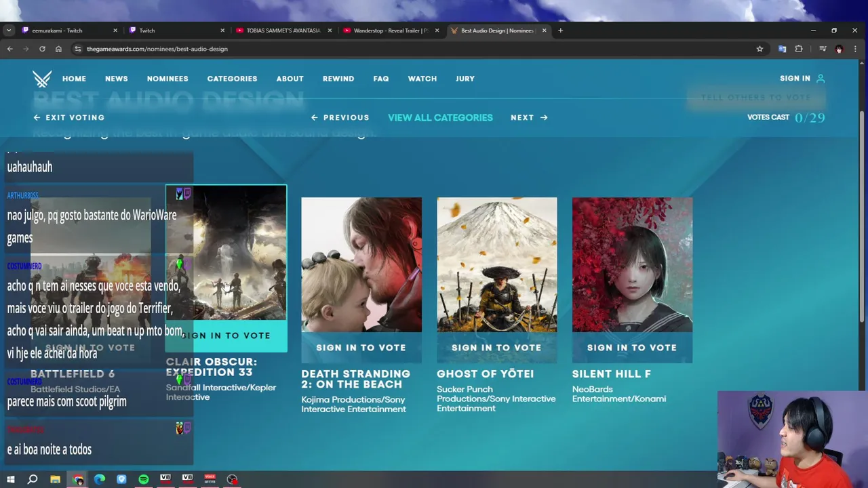
Task: Open the FAQ menu item
Action: [x=380, y=79]
